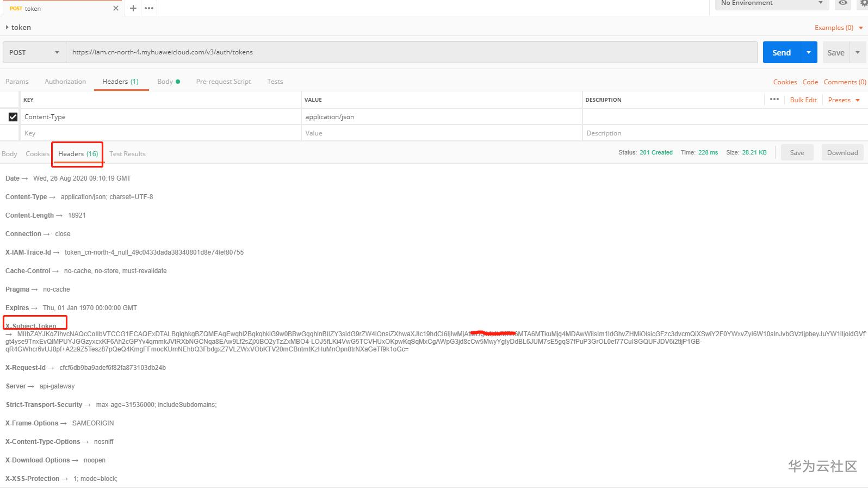868x488 pixels.
Task: Expand the token request description triangle
Action: (x=7, y=27)
